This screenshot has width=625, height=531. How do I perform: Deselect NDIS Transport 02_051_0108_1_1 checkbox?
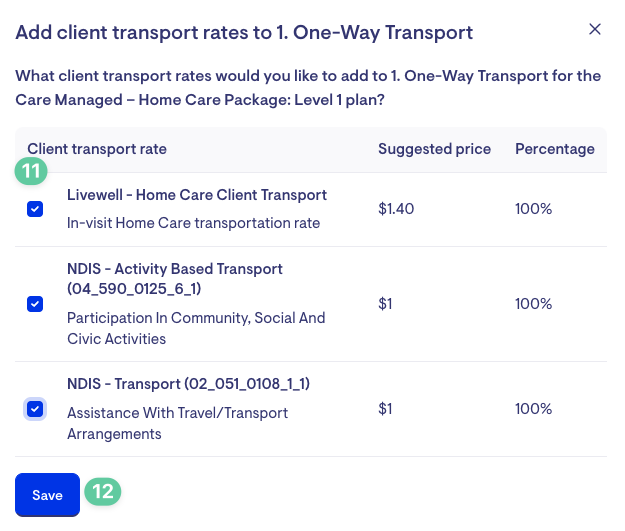click(x=35, y=409)
